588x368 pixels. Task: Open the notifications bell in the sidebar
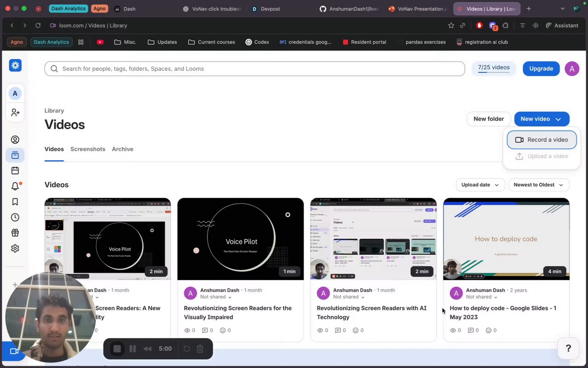[x=15, y=186]
